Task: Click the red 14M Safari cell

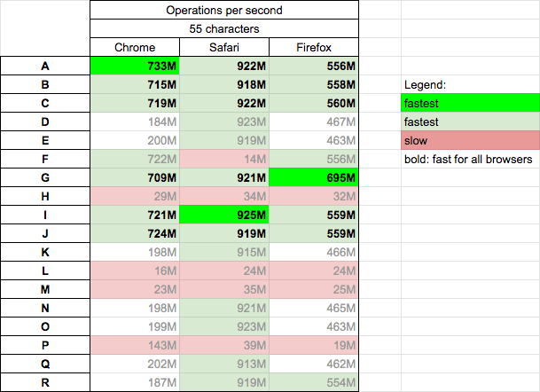Action: point(224,159)
